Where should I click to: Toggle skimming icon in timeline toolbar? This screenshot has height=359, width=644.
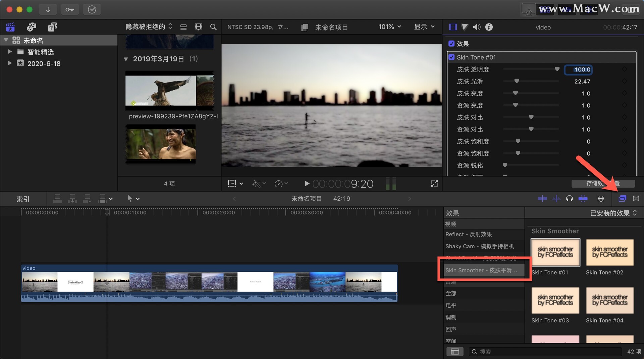(542, 199)
